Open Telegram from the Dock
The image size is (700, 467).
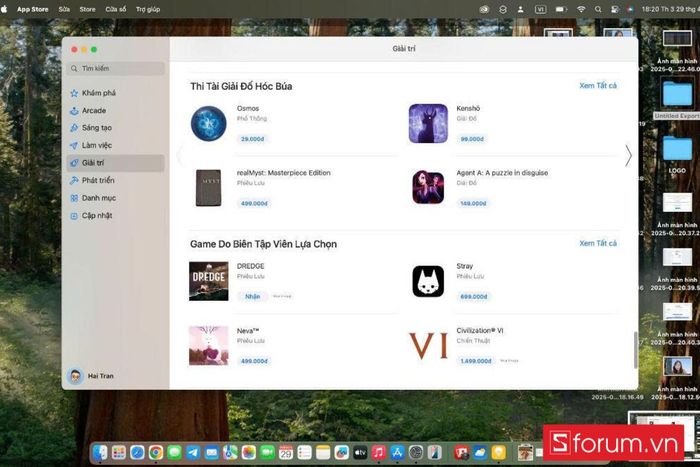[193, 453]
